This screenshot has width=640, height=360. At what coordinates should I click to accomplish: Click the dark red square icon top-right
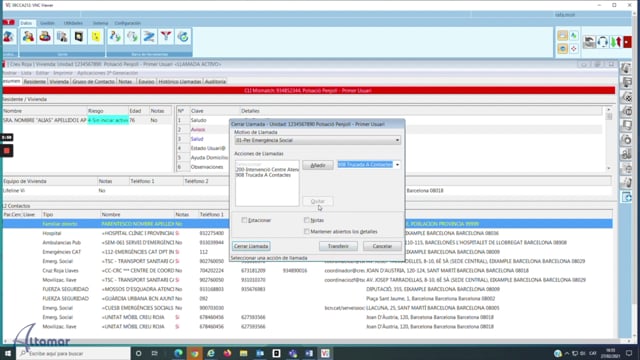click(627, 42)
